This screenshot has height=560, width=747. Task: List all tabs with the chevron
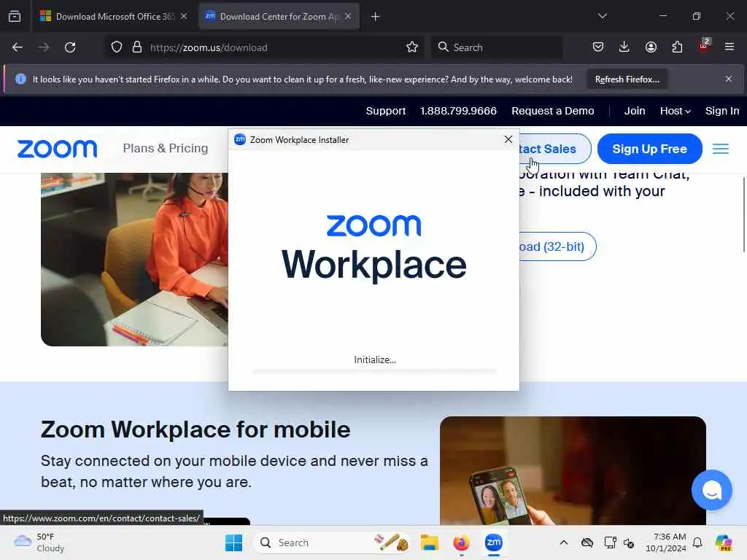(602, 16)
